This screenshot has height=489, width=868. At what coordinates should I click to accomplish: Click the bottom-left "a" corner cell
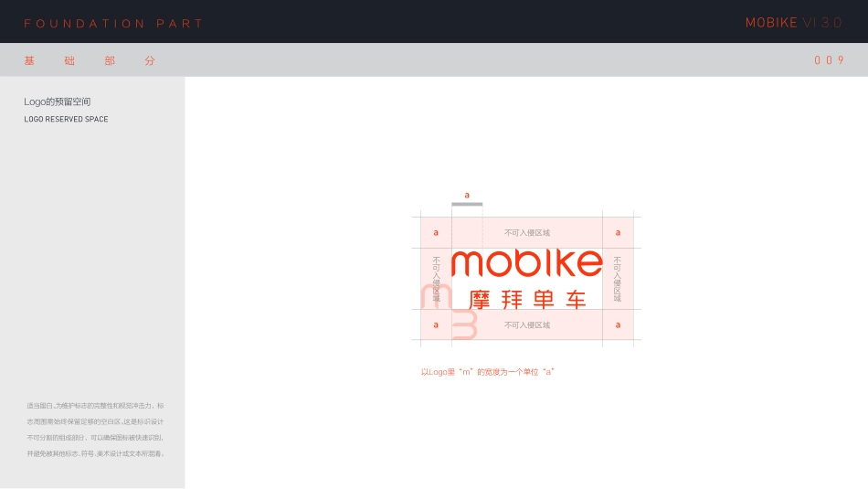click(436, 324)
